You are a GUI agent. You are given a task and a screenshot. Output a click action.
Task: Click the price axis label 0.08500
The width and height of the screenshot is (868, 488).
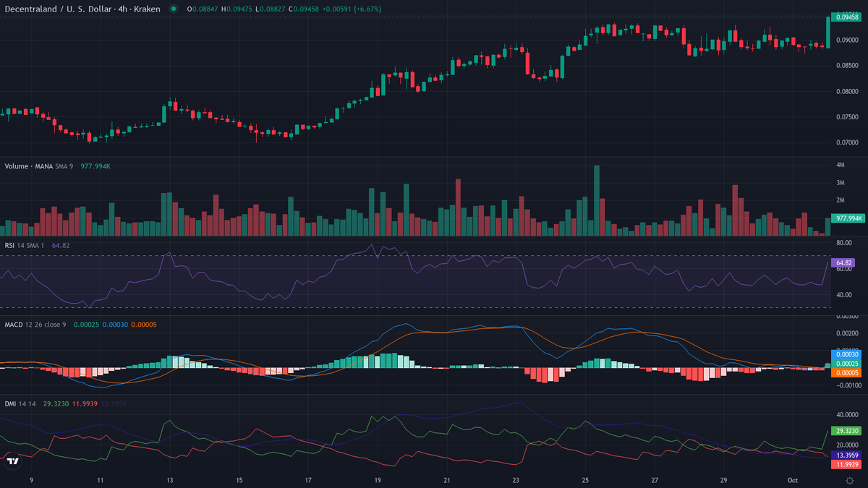(x=848, y=66)
